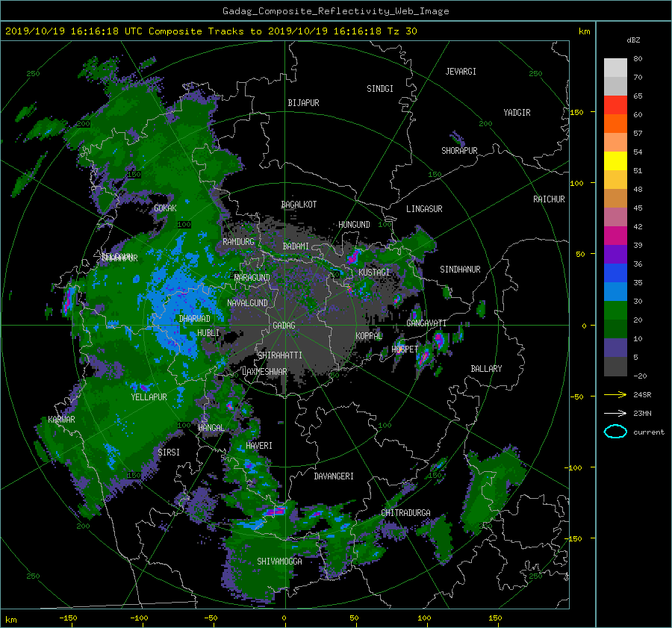This screenshot has width=672, height=628.
Task: Click the CHITRADURGA city label
Action: [405, 513]
